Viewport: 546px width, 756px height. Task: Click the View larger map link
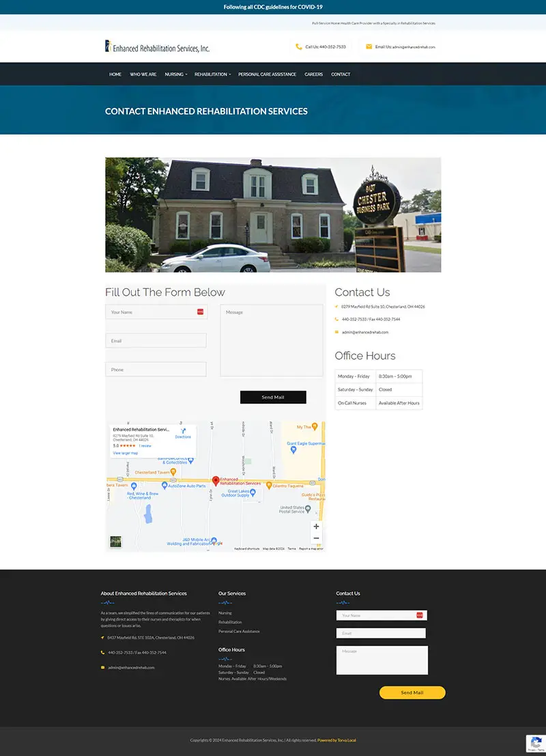coord(125,453)
